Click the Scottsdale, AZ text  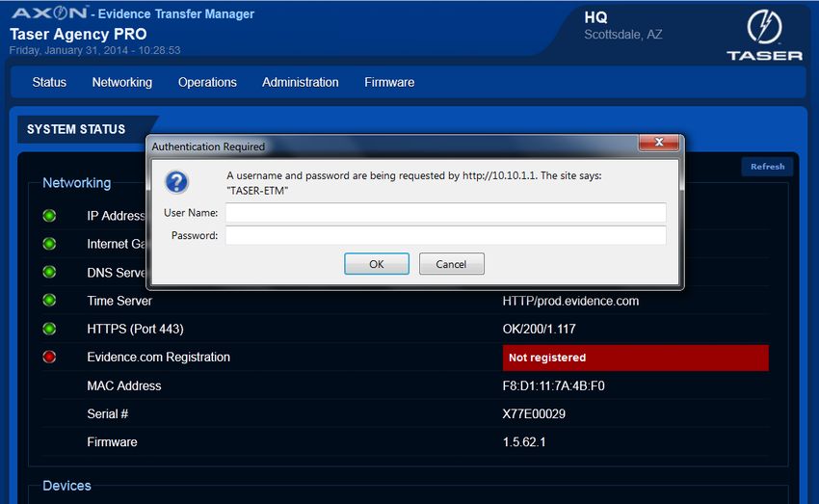pos(623,35)
